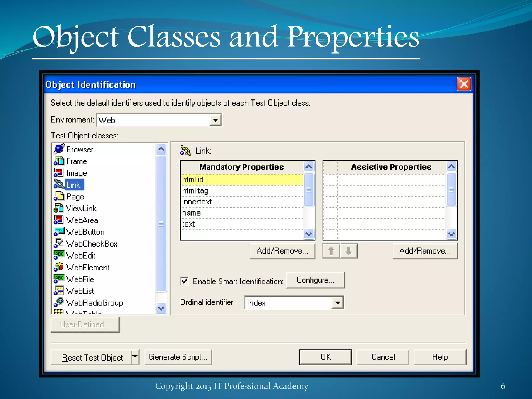Click the WebEdit class icon

(x=59, y=255)
